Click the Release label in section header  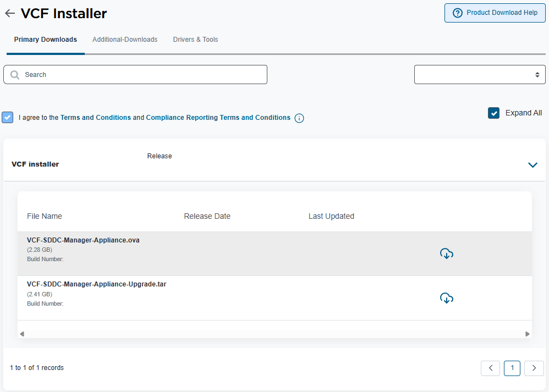pos(160,156)
